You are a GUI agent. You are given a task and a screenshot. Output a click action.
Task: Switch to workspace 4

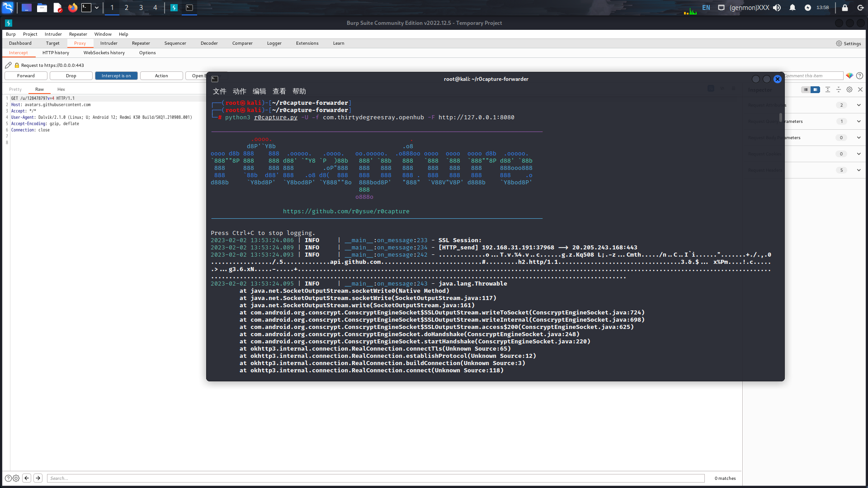[155, 8]
